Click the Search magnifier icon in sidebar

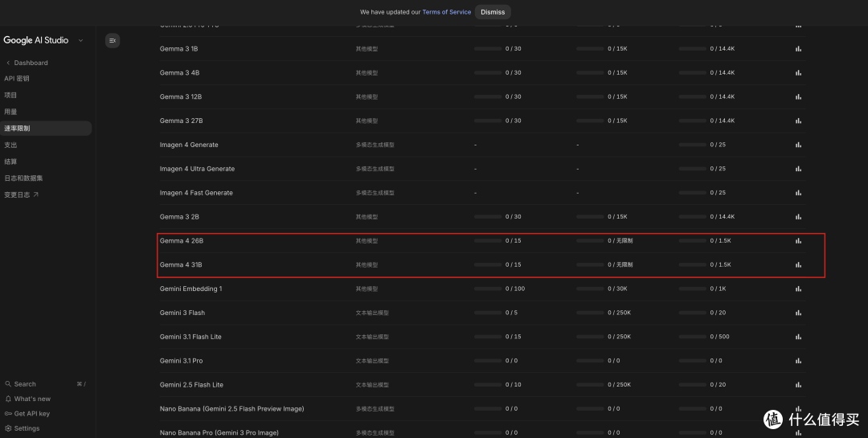8,383
